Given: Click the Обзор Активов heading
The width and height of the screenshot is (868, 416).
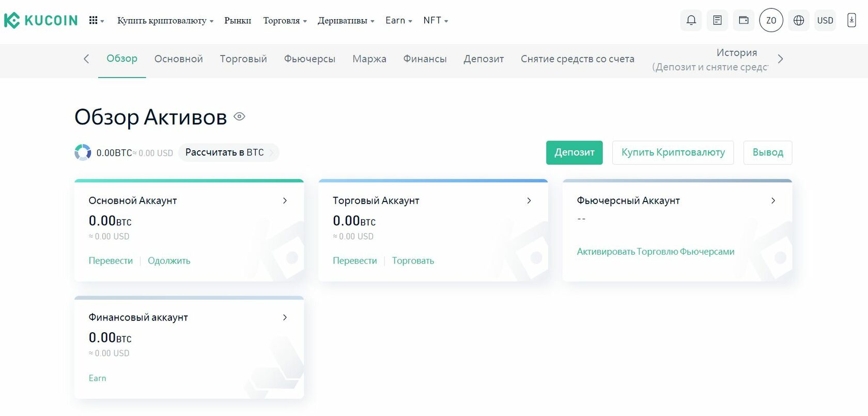Looking at the screenshot, I should (151, 117).
